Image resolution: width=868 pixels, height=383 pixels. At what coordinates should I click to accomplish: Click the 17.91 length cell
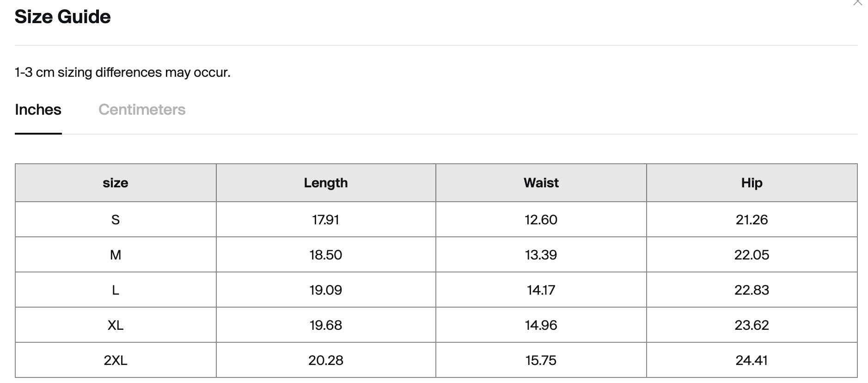(326, 220)
